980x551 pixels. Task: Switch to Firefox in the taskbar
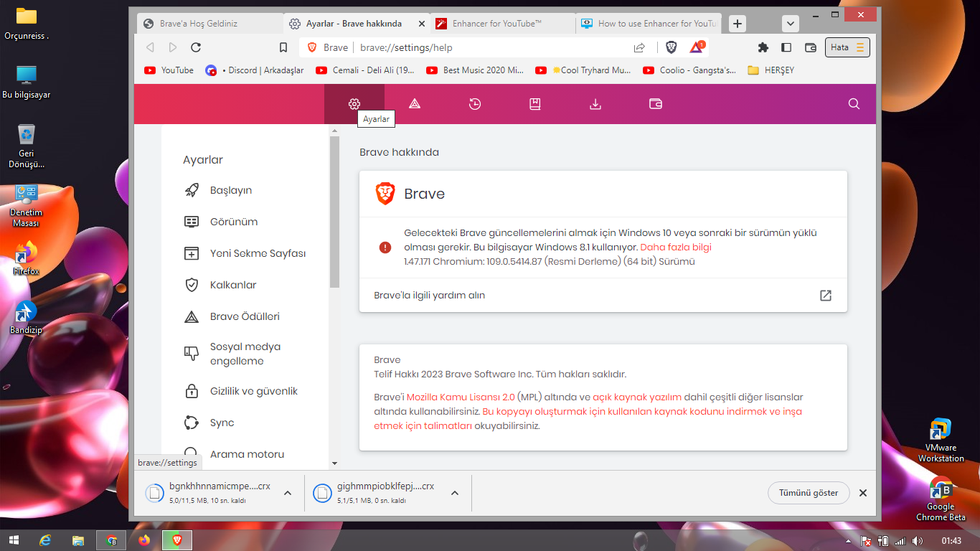click(x=144, y=540)
